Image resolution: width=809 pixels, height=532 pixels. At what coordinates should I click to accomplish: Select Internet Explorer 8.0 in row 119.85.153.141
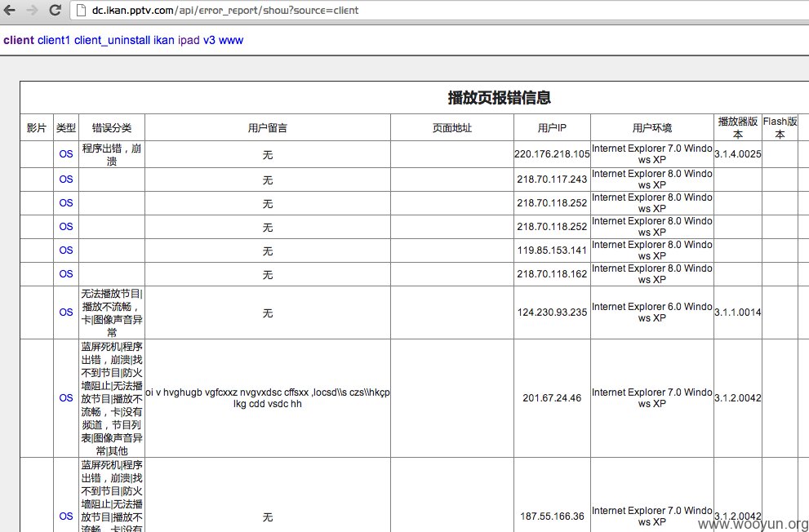coord(652,250)
